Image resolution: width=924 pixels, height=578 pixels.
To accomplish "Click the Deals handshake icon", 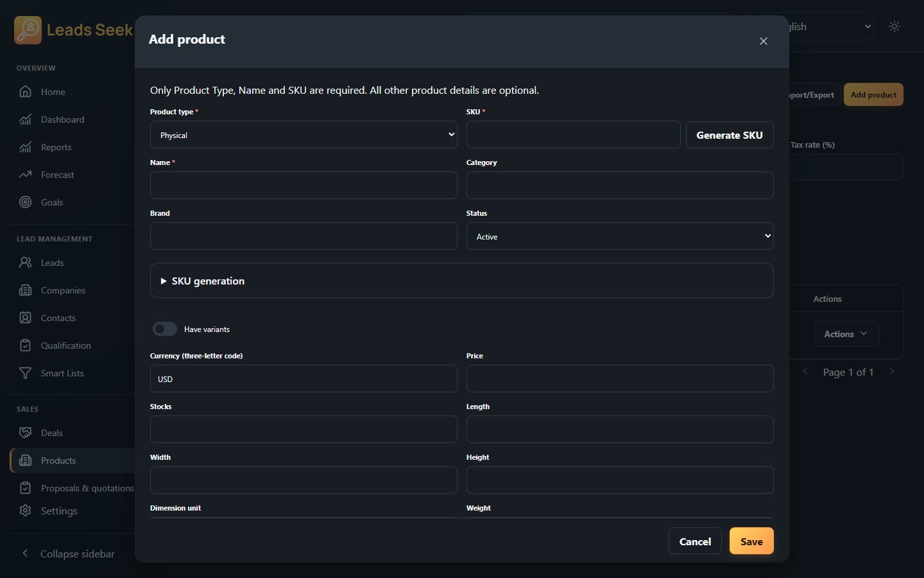I will 25,433.
